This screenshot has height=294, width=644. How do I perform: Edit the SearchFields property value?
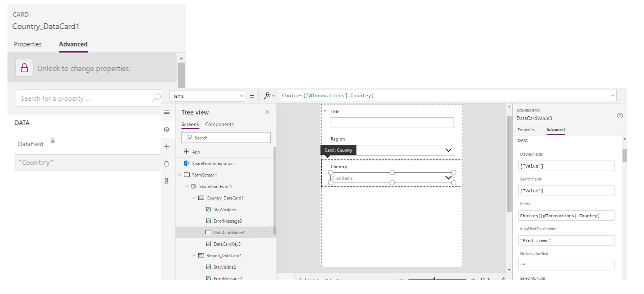566,191
